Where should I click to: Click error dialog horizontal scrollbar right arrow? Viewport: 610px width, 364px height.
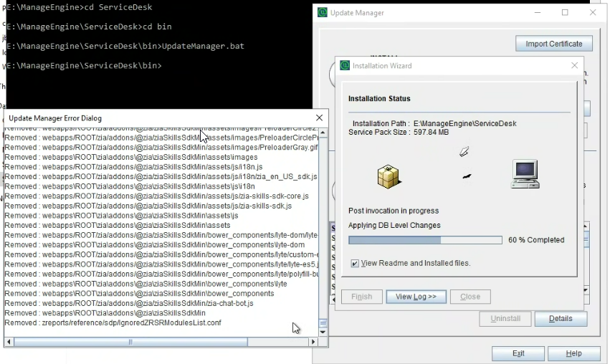pyautogui.click(x=313, y=342)
